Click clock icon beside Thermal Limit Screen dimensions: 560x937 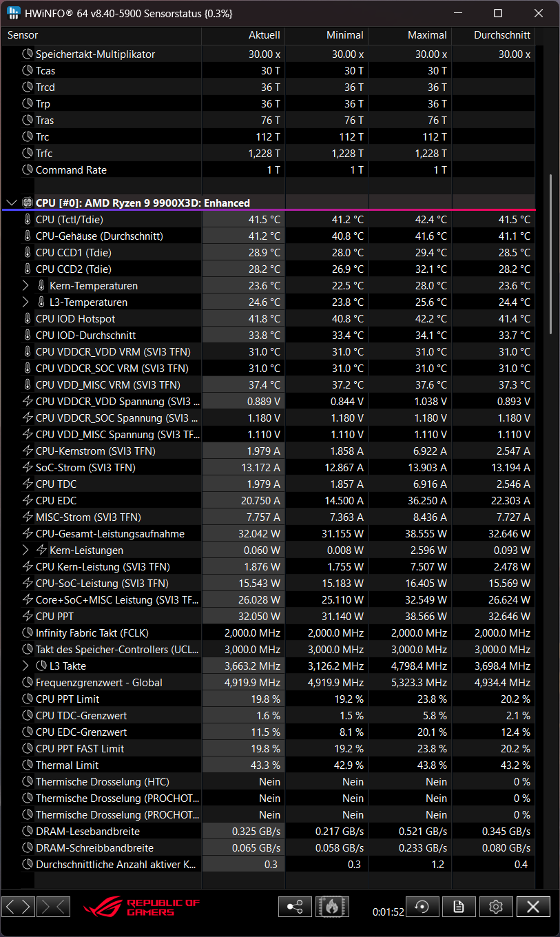point(28,765)
